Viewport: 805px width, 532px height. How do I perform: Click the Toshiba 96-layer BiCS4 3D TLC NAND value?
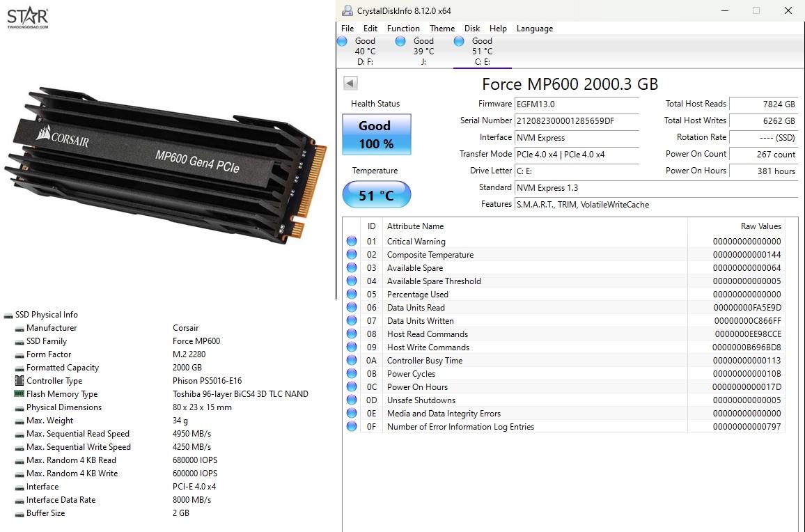[240, 394]
